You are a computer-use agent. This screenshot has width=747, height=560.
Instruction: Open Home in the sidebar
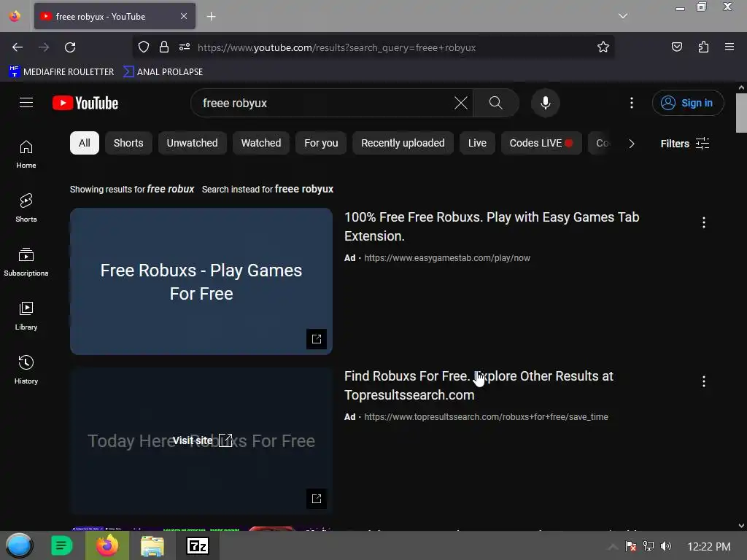[26, 155]
